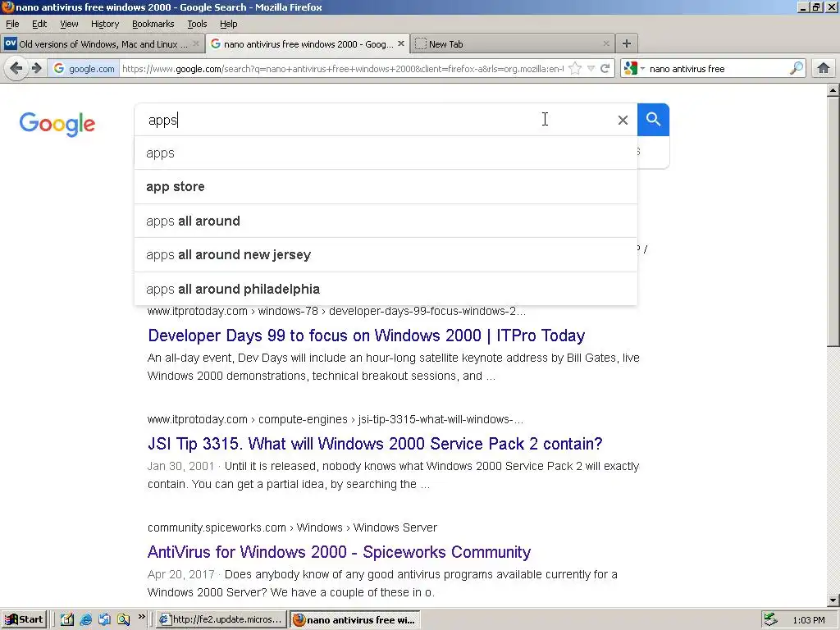Click the blue Google search button
The height and width of the screenshot is (630, 840).
click(653, 119)
